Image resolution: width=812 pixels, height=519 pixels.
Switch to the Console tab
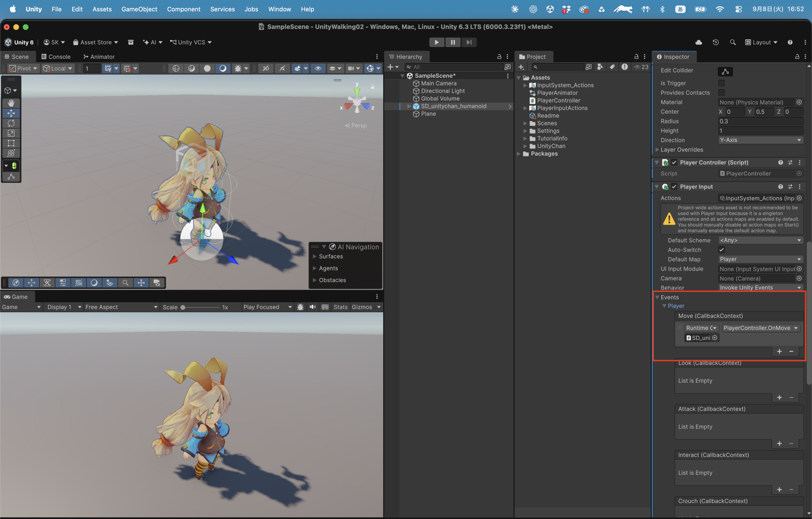point(56,57)
